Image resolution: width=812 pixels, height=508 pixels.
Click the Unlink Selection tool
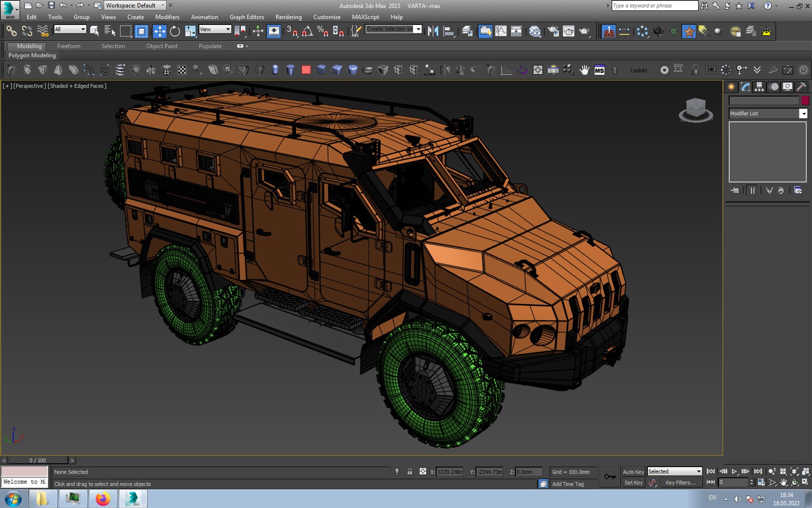[x=27, y=31]
